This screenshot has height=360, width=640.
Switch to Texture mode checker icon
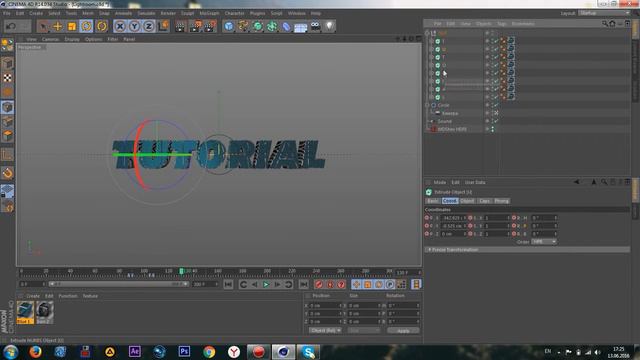click(7, 78)
